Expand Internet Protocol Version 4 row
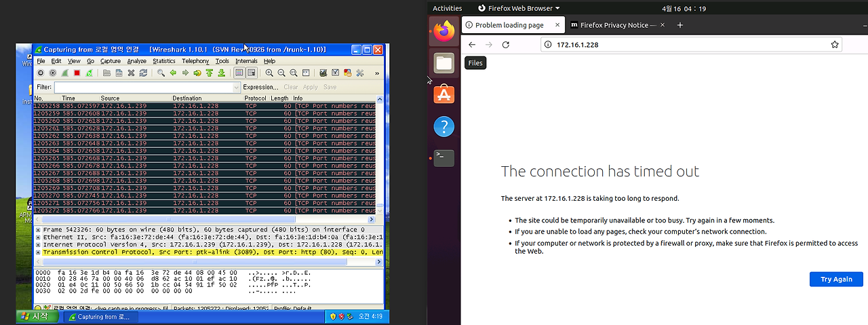Viewport: 868px width, 325px height. (38, 245)
